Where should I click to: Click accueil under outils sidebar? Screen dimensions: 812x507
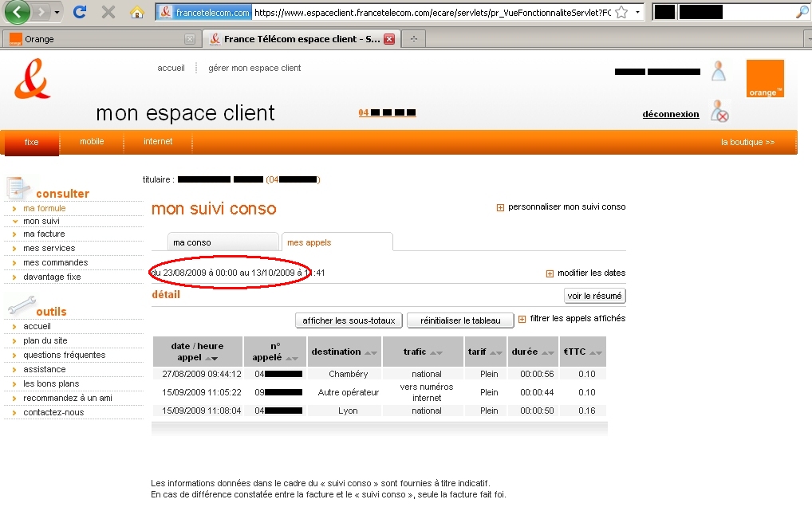pyautogui.click(x=37, y=327)
